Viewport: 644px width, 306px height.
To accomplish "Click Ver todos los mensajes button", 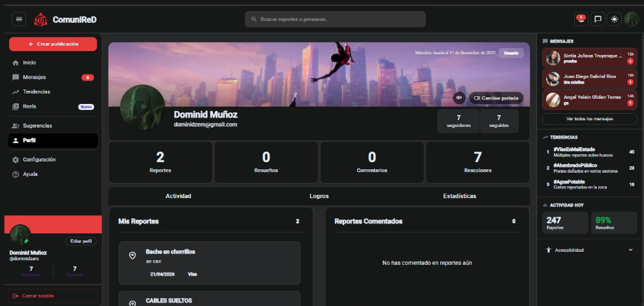I will tap(590, 119).
